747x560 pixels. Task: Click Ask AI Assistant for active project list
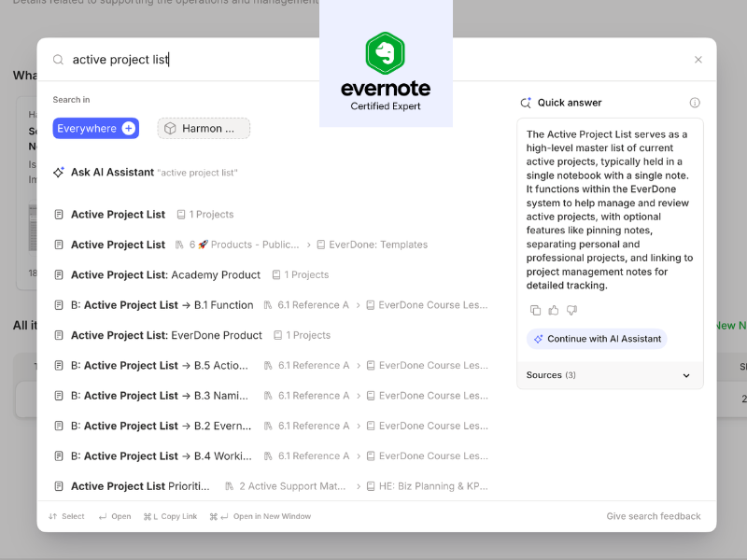112,172
